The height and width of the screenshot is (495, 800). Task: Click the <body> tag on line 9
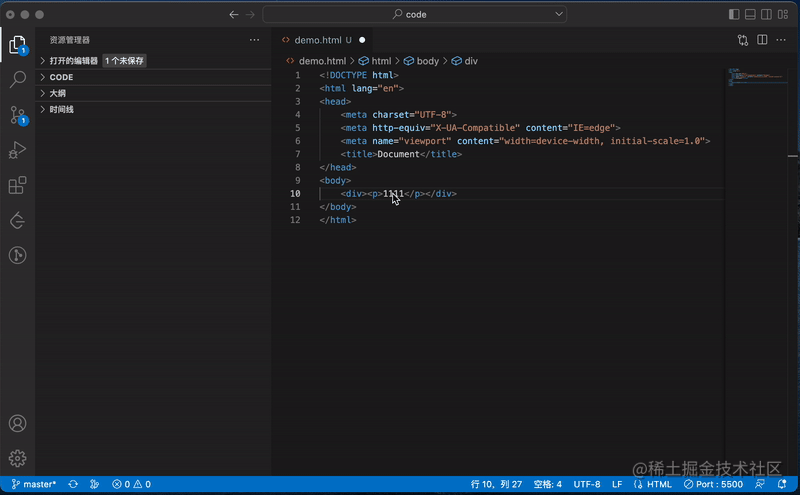pyautogui.click(x=335, y=181)
